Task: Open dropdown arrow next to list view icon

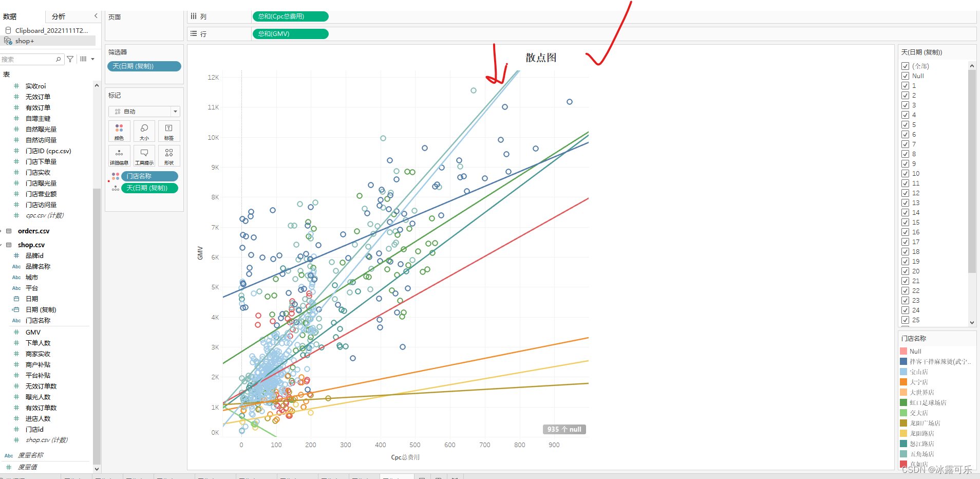Action: [x=92, y=59]
